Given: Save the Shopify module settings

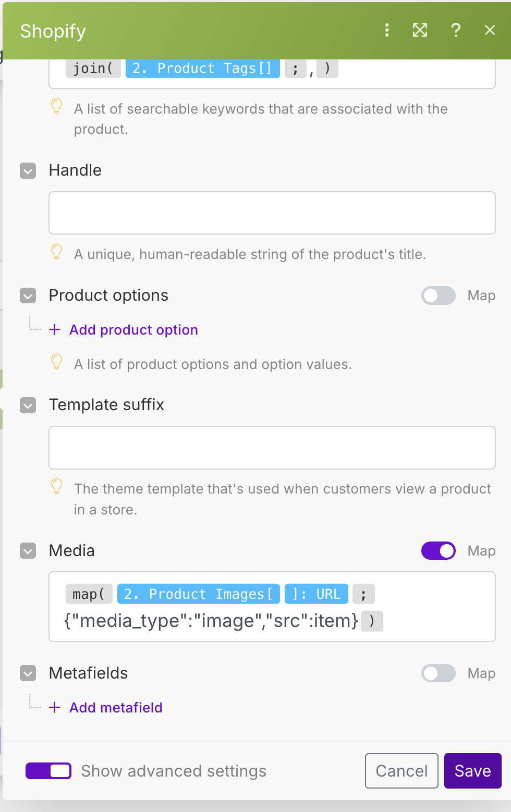Looking at the screenshot, I should [x=472, y=771].
